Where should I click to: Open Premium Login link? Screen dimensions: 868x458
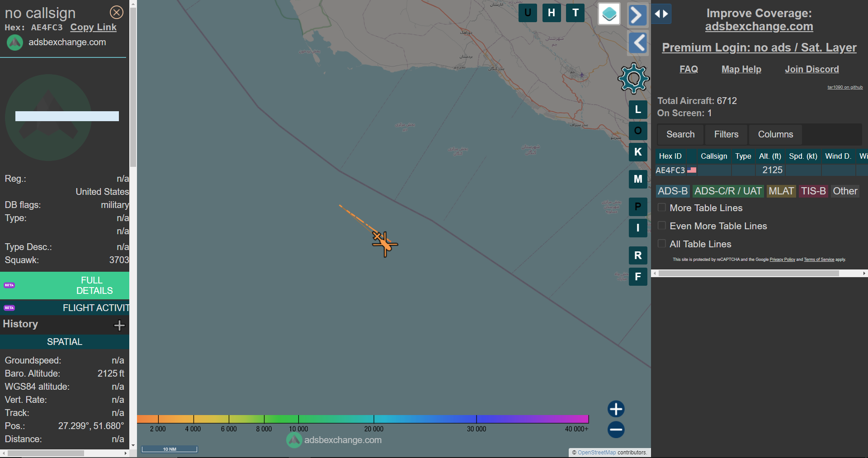pyautogui.click(x=759, y=47)
